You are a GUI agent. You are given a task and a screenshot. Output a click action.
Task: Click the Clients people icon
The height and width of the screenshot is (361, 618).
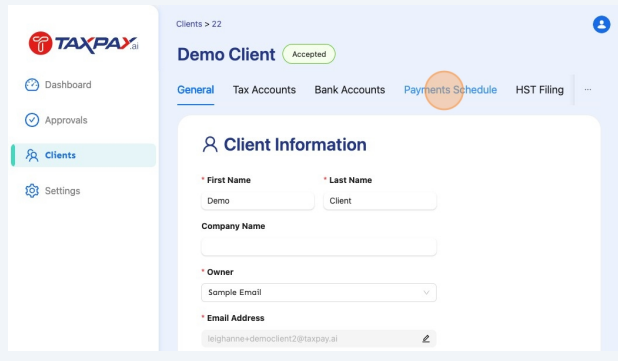[32, 155]
